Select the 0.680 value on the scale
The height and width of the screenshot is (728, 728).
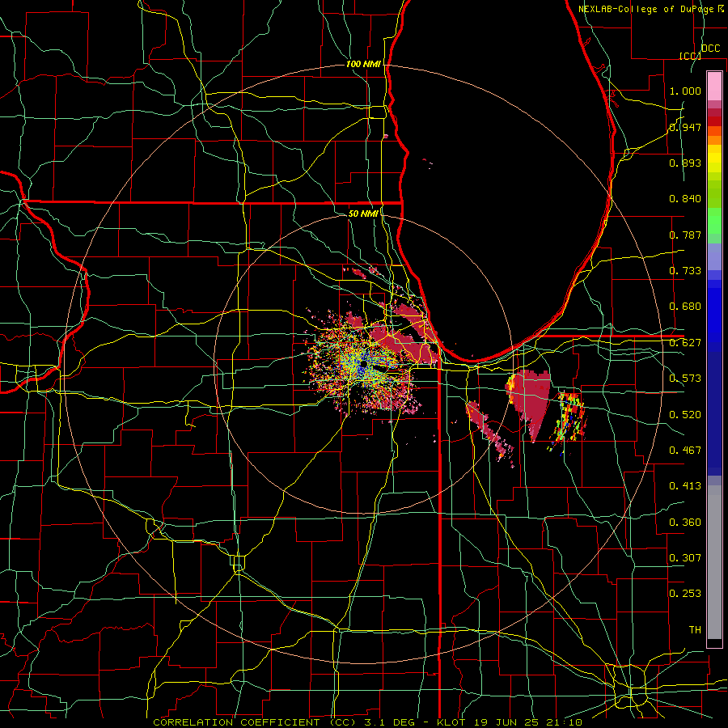pos(685,307)
